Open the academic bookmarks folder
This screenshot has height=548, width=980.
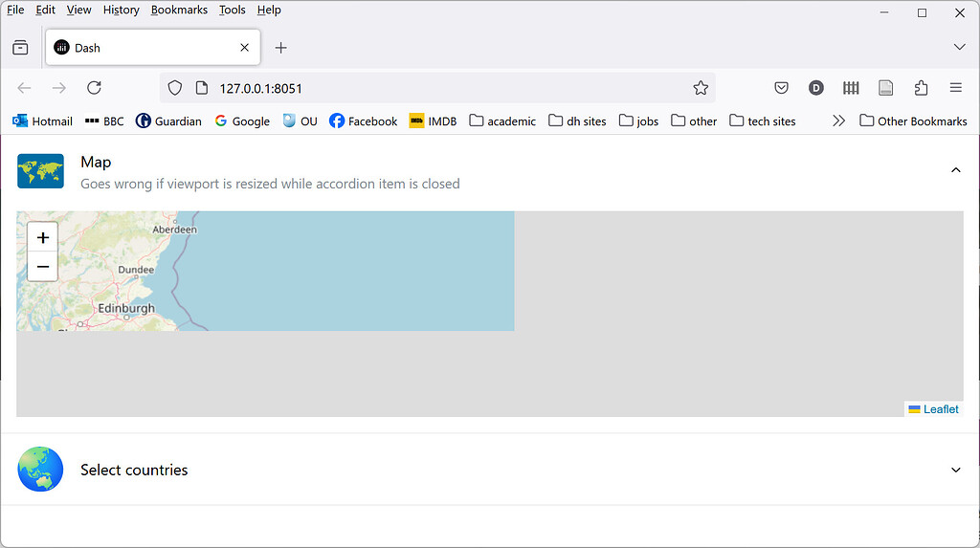click(502, 121)
